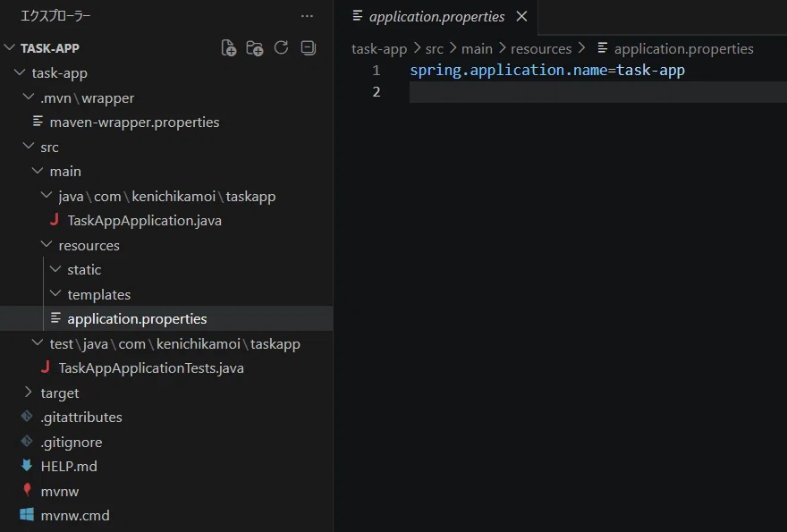Click the src breadcrumb segment
This screenshot has width=787, height=532.
click(434, 48)
